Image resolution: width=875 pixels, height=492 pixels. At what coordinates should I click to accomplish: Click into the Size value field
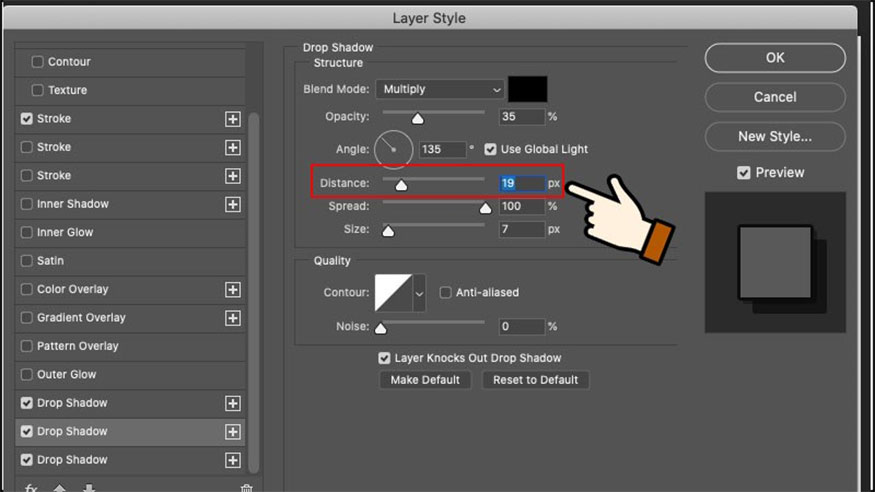click(521, 230)
